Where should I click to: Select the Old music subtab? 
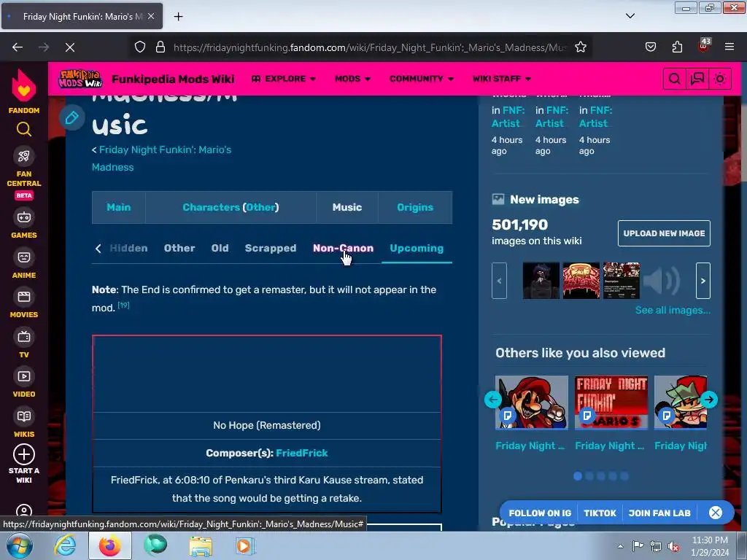tap(220, 248)
